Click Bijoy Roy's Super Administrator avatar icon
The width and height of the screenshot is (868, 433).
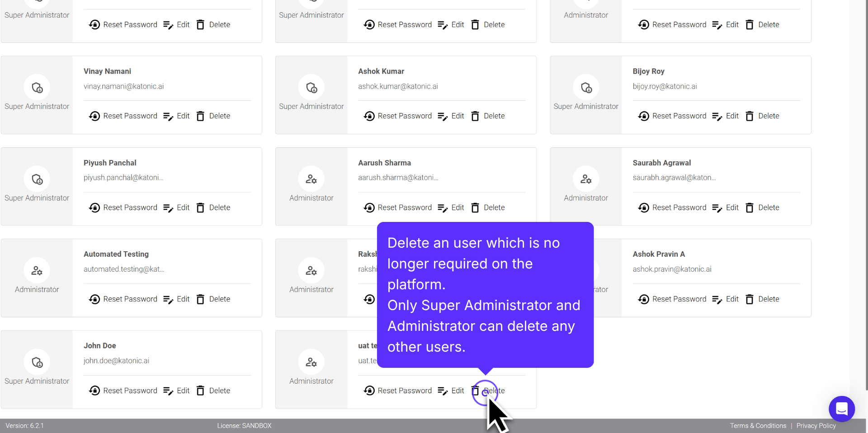tap(586, 87)
